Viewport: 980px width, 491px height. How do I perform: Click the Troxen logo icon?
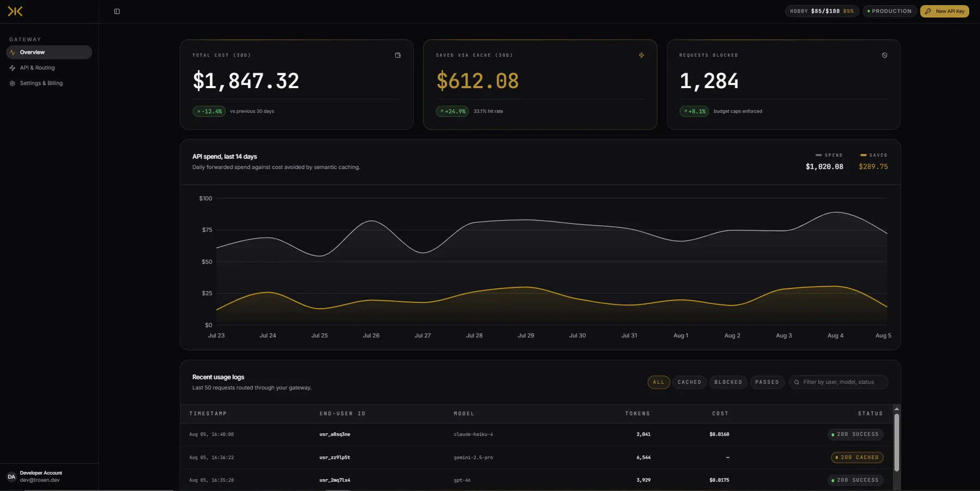click(15, 11)
